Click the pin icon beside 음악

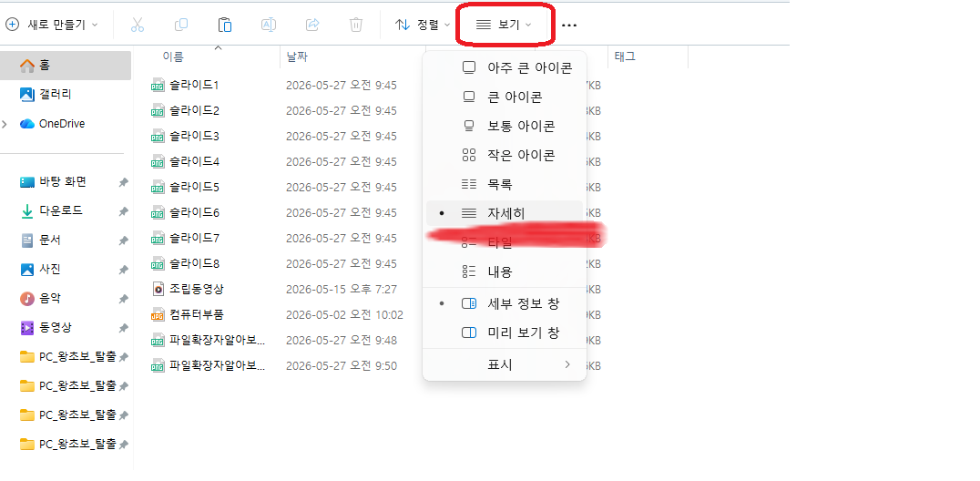[123, 300]
